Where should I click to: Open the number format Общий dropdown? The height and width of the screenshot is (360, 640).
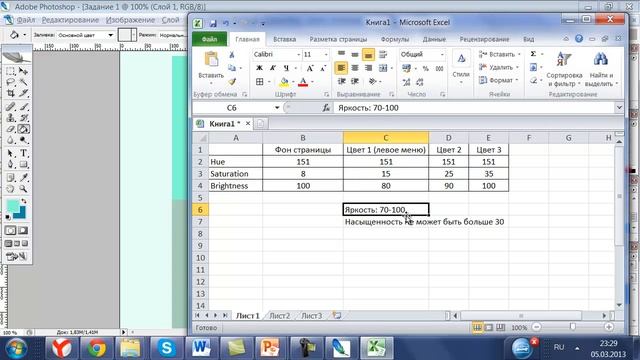coord(442,55)
